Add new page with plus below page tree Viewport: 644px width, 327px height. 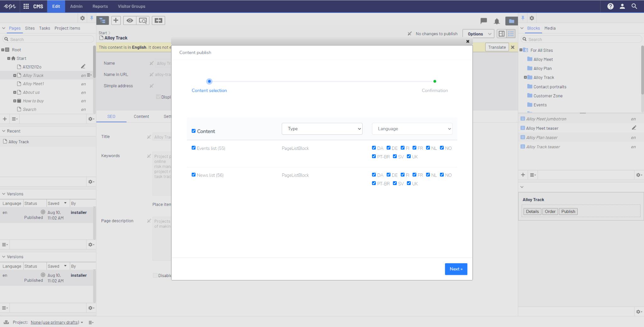point(5,119)
